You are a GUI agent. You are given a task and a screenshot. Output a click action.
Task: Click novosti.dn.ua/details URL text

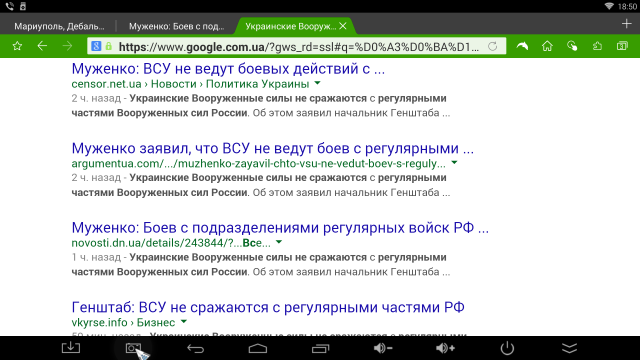pos(171,243)
